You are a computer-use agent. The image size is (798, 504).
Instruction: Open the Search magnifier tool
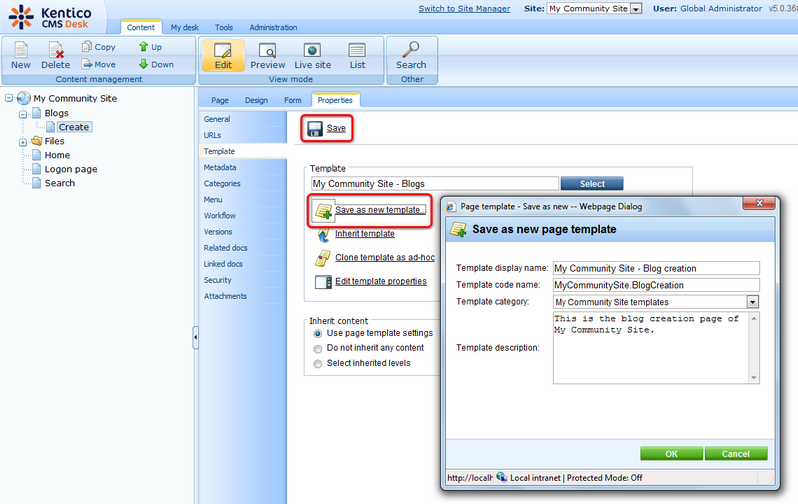point(411,55)
